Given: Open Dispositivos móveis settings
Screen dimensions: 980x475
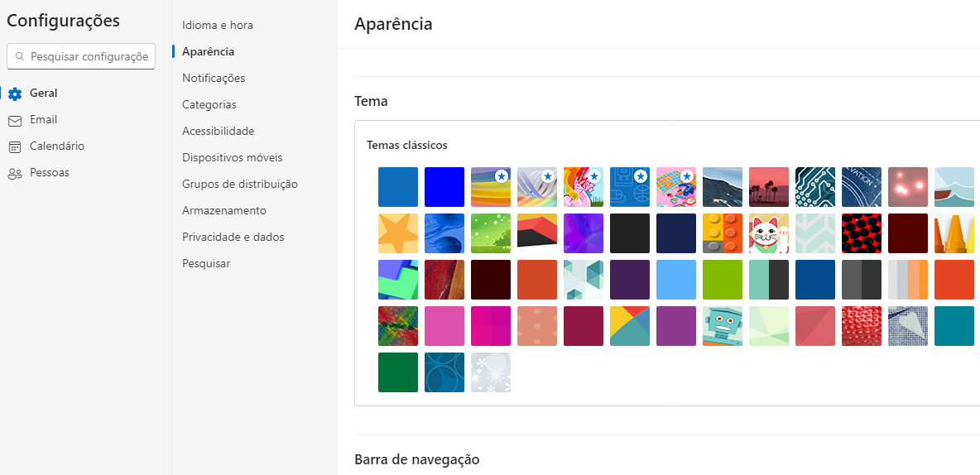Looking at the screenshot, I should 232,157.
